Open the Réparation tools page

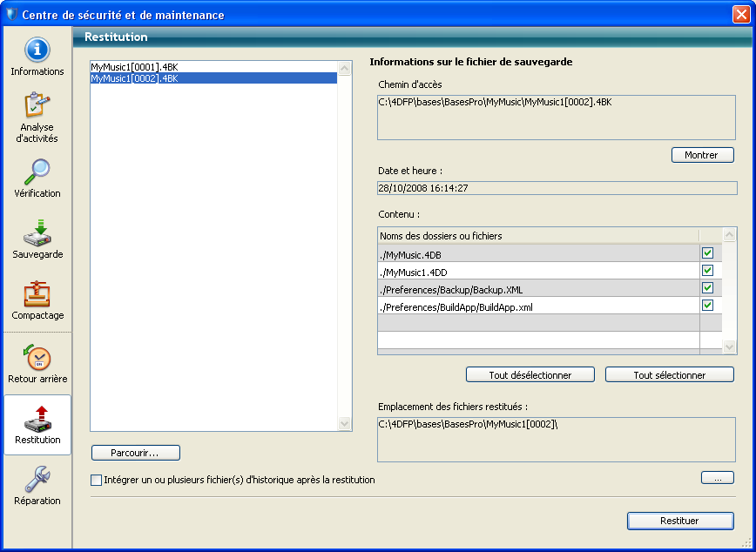(x=37, y=480)
